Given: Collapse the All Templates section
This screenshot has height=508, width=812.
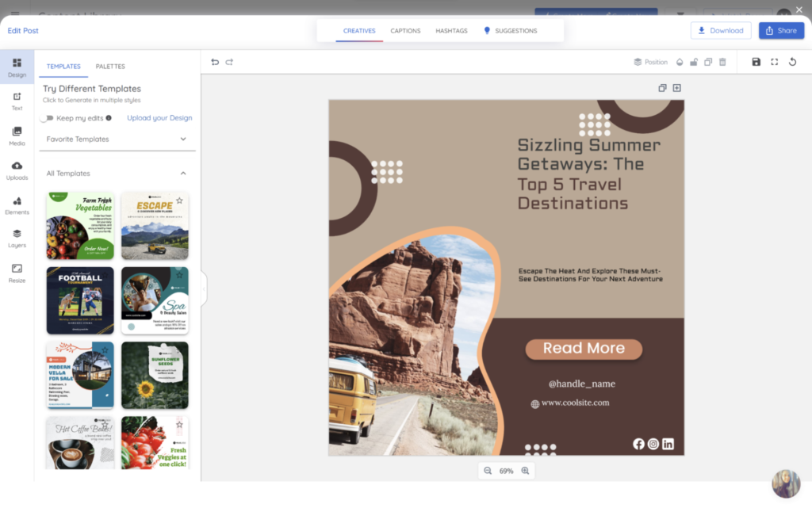Looking at the screenshot, I should click(x=183, y=174).
